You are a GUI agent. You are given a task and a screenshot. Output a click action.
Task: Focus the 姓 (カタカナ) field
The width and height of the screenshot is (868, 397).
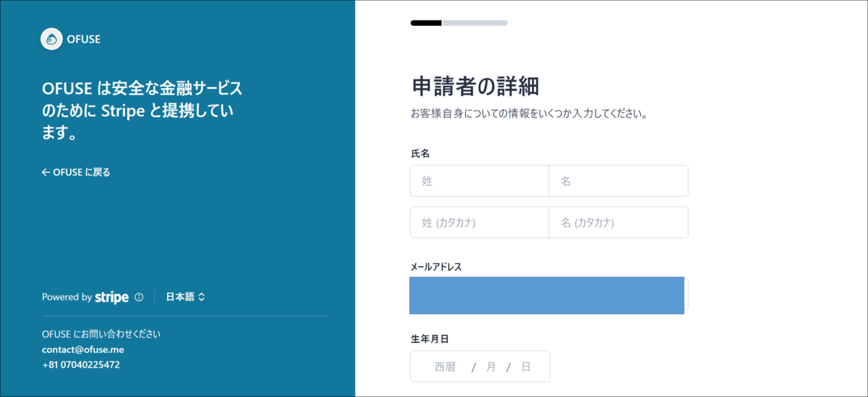pos(480,222)
